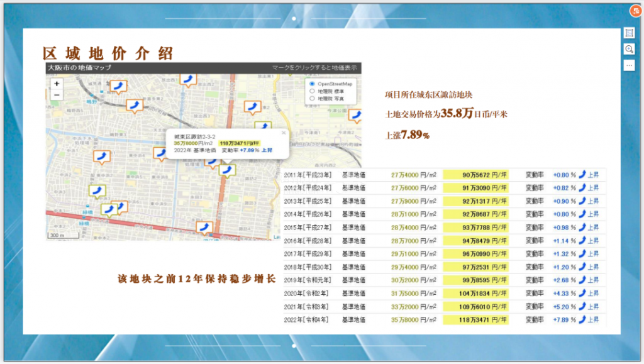Close the 城東区諏訪2-3-2 price popup

coord(283,133)
